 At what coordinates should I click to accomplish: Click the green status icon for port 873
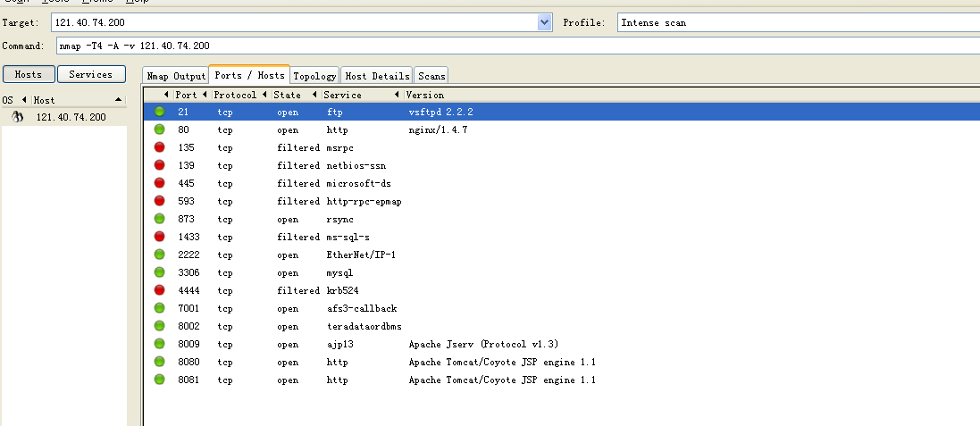click(159, 219)
